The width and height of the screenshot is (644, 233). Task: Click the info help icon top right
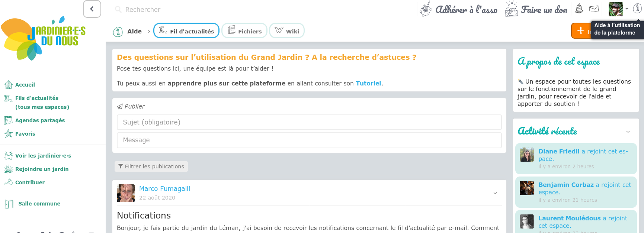click(x=637, y=9)
